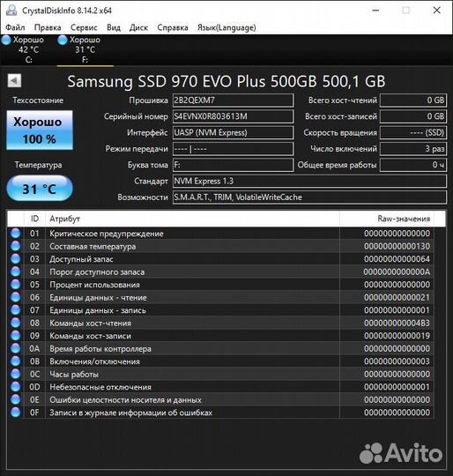Open the Справка menu
The height and width of the screenshot is (476, 453).
coord(173,27)
